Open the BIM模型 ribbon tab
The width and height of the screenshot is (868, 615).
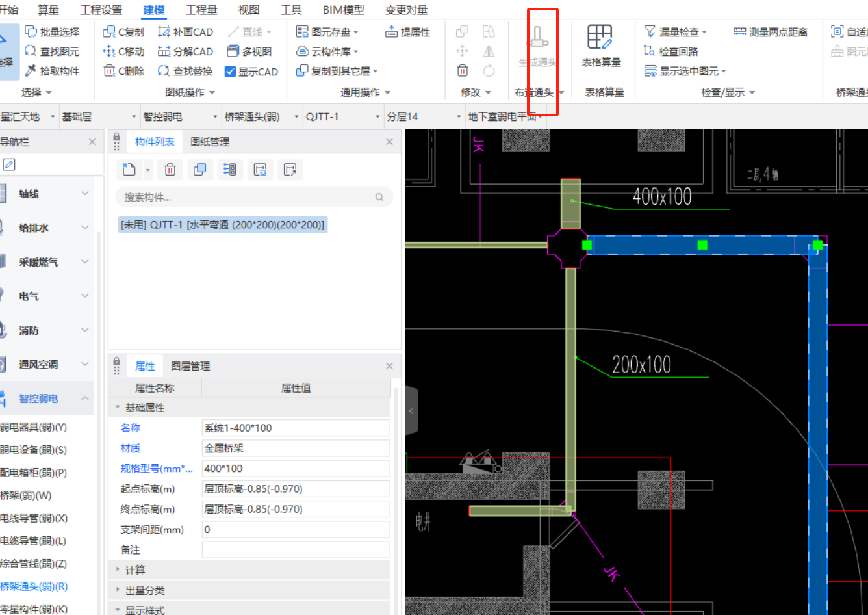point(344,10)
